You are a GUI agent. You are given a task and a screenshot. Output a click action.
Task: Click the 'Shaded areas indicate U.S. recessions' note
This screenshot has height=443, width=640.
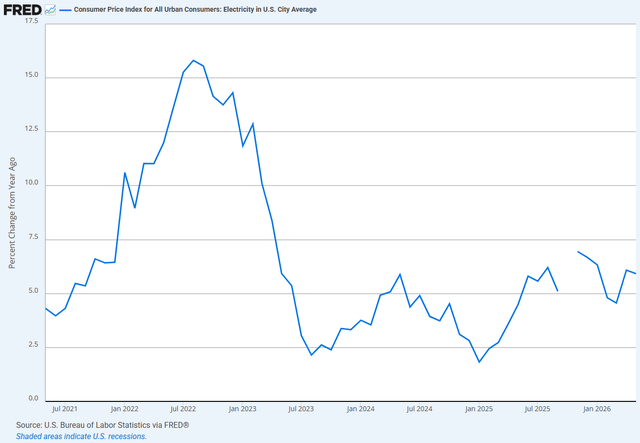81,436
